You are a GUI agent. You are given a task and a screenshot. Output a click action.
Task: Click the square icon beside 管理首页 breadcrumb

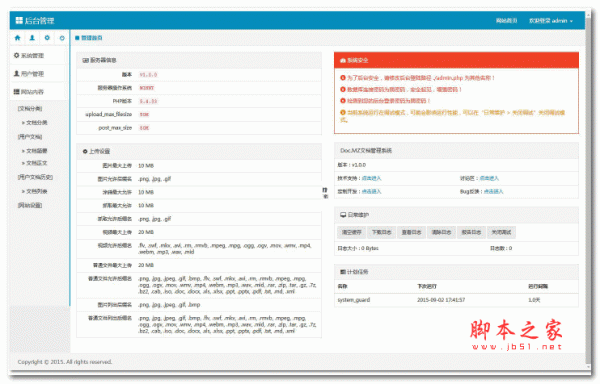(x=77, y=38)
